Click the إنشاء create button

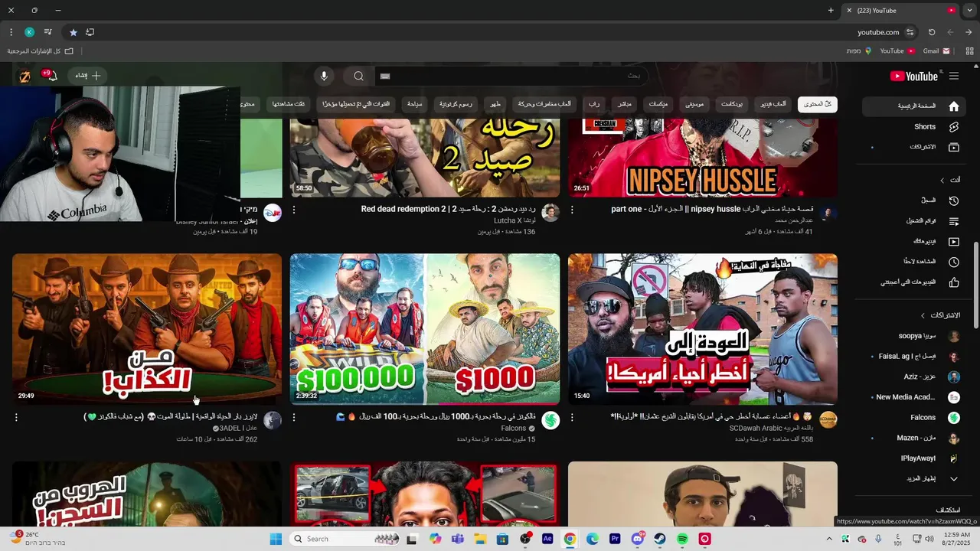point(88,76)
